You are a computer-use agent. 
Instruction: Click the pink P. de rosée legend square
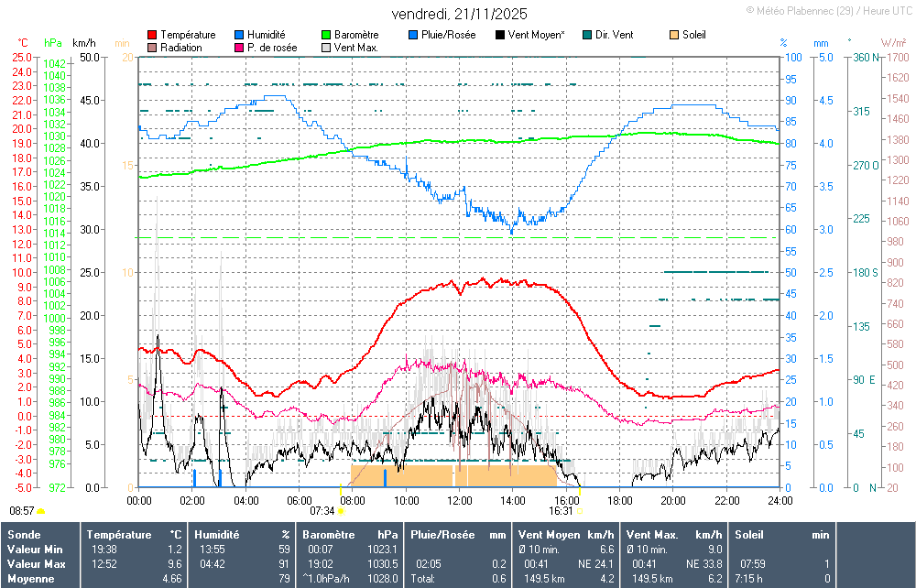pyautogui.click(x=240, y=48)
